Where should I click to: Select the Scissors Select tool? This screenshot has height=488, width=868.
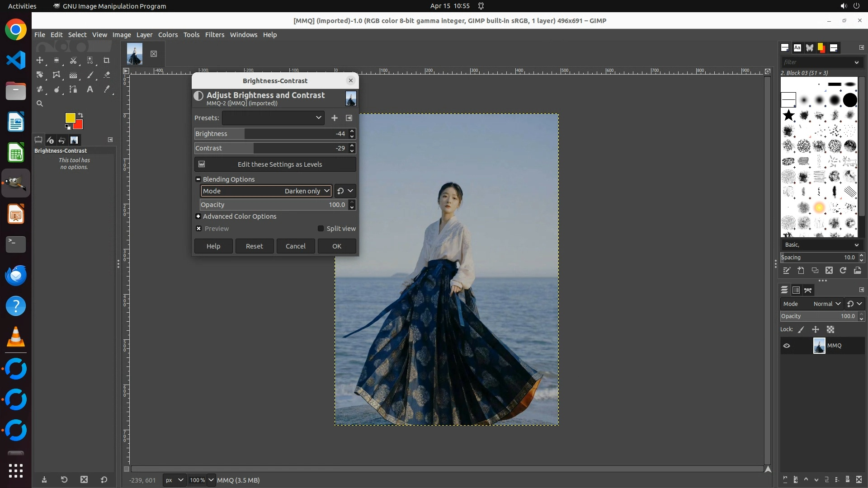tap(73, 60)
